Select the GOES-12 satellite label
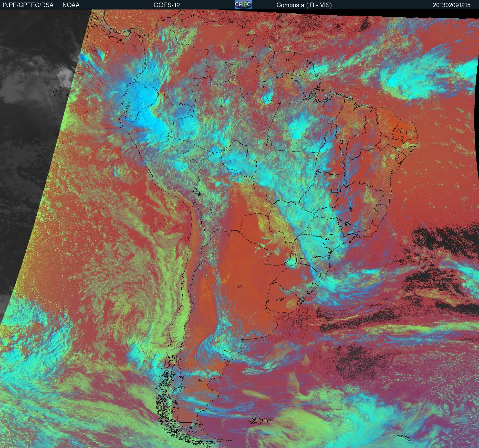Image resolution: width=479 pixels, height=448 pixels. [166, 5]
